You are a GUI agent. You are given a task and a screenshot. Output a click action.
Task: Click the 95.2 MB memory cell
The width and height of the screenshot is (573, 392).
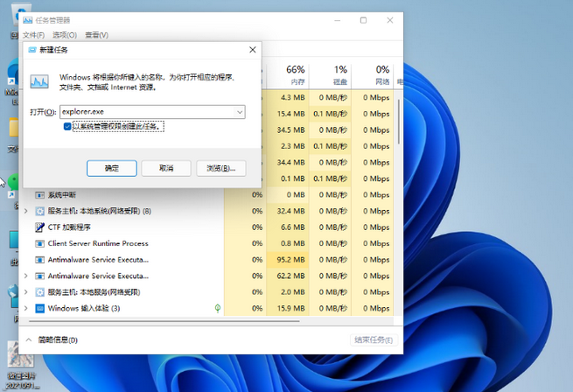[x=288, y=260]
